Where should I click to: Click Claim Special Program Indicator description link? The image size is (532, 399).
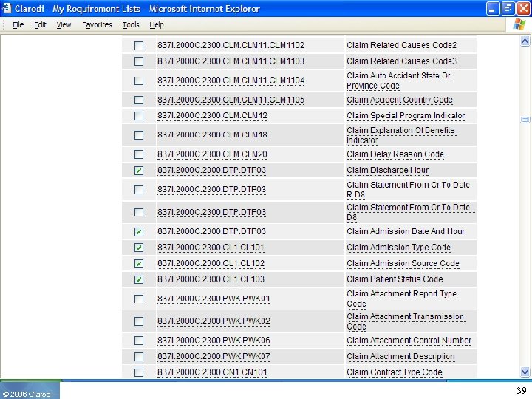click(x=406, y=116)
